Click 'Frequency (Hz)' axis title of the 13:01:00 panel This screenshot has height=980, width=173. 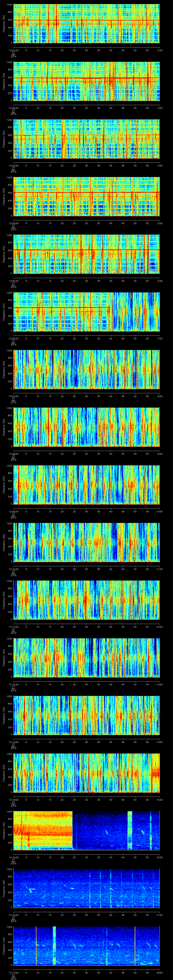[x=4, y=24]
